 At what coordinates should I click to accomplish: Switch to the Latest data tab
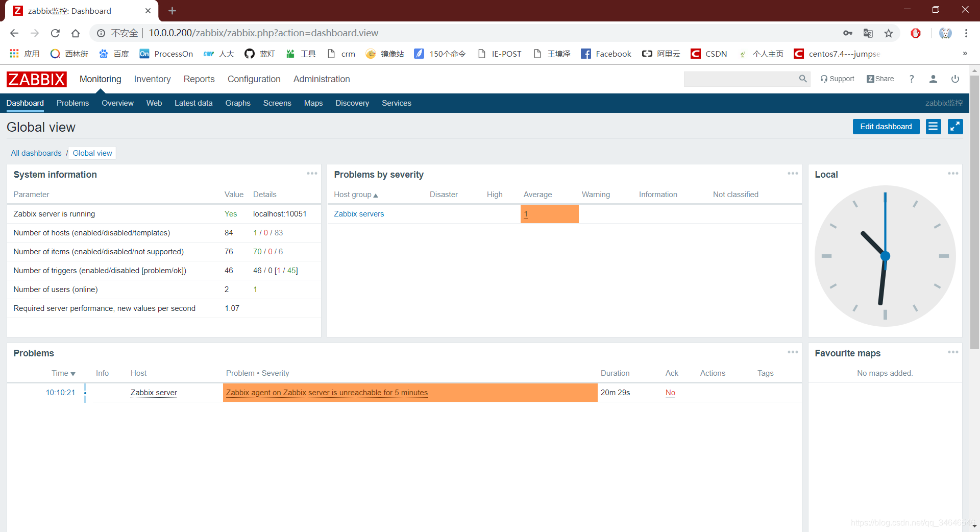(x=193, y=103)
